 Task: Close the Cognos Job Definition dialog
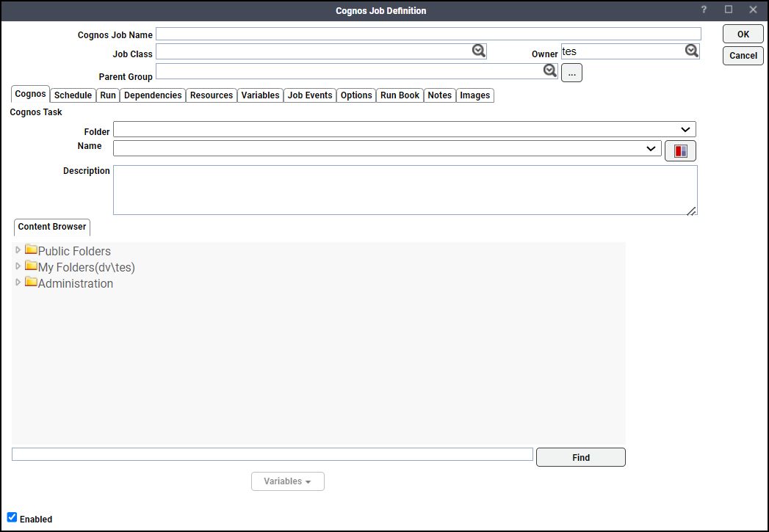(754, 10)
